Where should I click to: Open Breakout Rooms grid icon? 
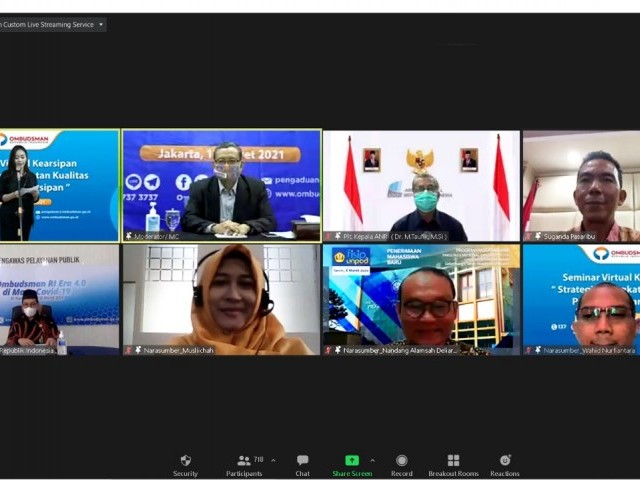(453, 460)
